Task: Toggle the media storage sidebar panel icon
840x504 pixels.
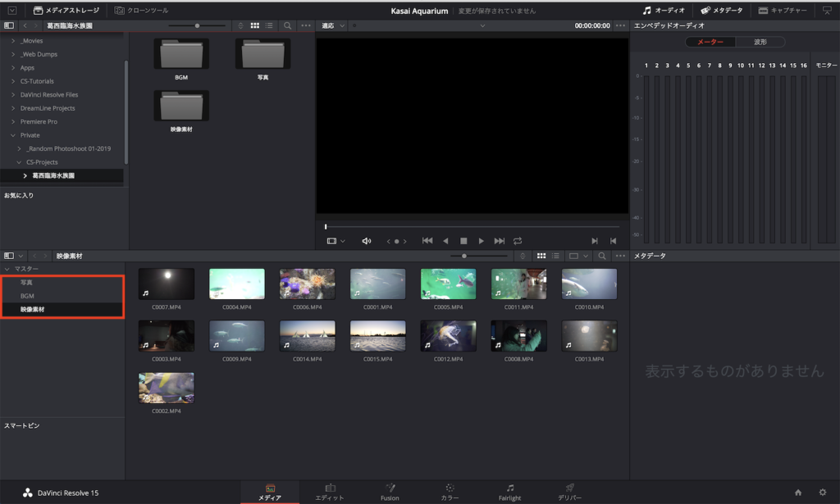Action: (9, 25)
